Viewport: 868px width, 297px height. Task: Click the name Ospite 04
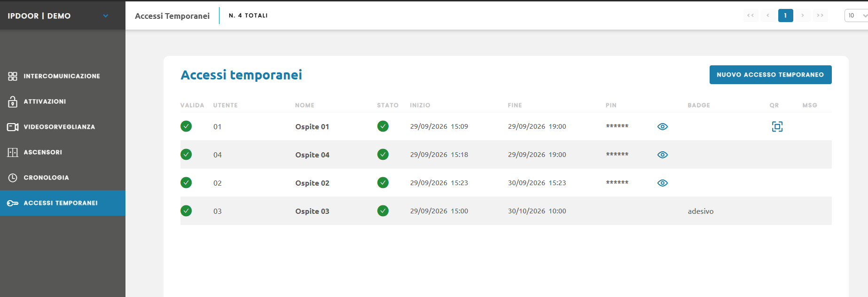(312, 155)
